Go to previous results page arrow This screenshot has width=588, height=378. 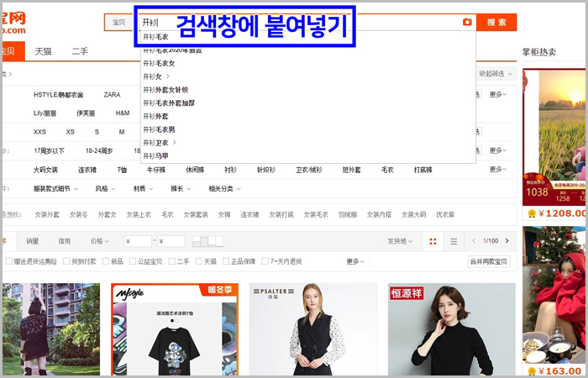click(474, 241)
